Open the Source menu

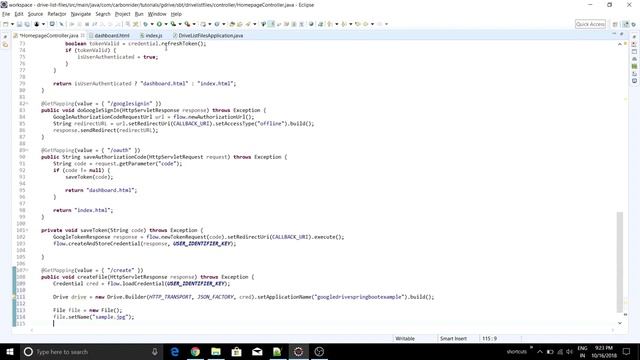coord(35,14)
